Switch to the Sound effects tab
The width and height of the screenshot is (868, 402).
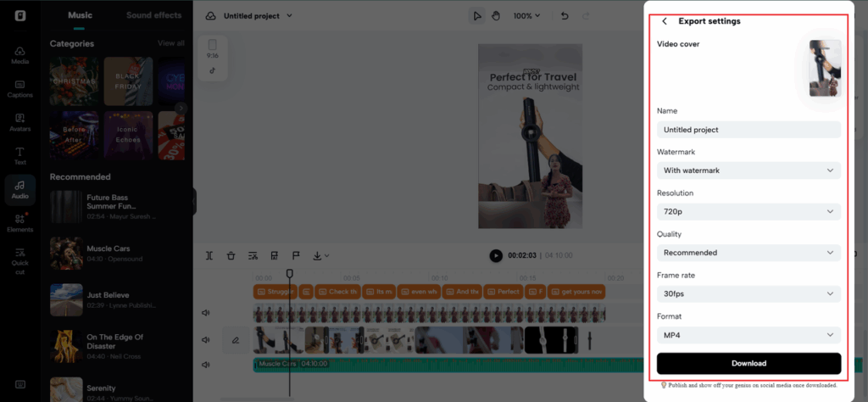point(154,15)
